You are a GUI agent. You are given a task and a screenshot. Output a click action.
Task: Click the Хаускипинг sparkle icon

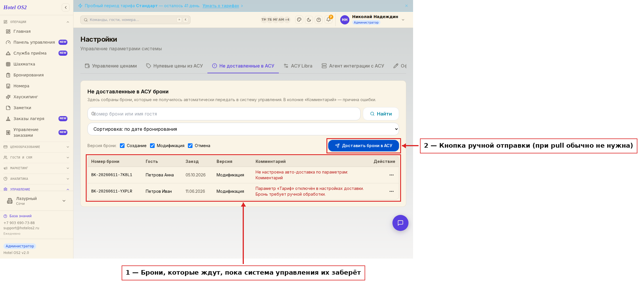coord(8,97)
